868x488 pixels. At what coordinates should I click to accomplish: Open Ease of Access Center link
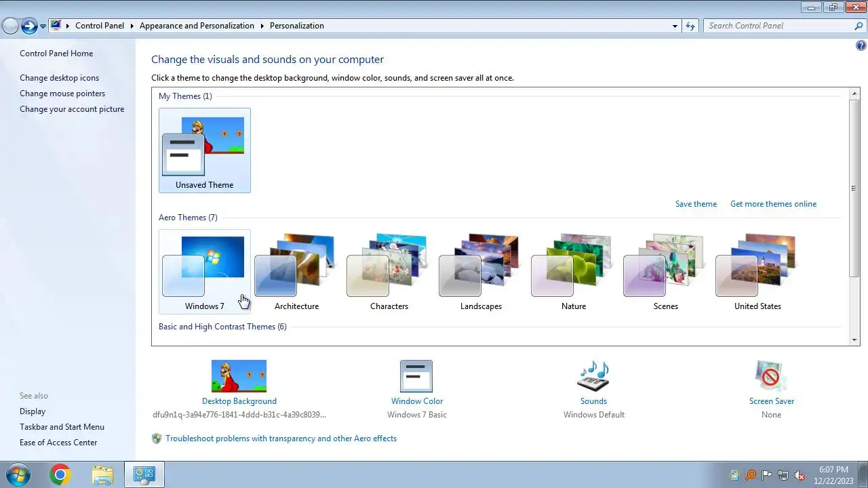[58, 443]
